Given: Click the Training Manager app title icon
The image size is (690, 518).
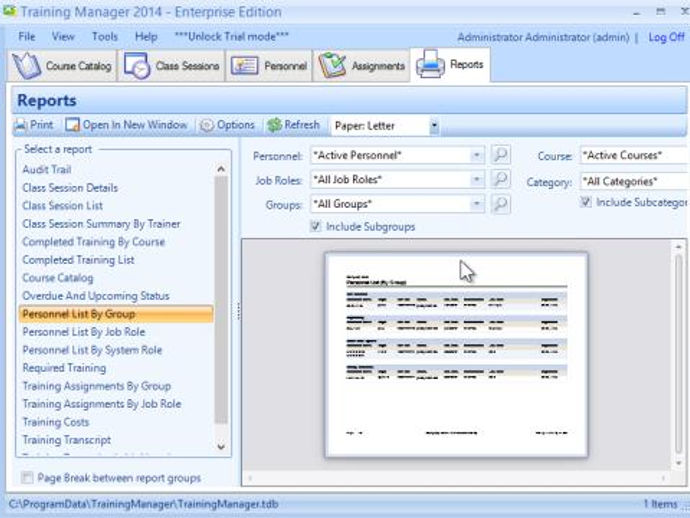Looking at the screenshot, I should pos(10,11).
